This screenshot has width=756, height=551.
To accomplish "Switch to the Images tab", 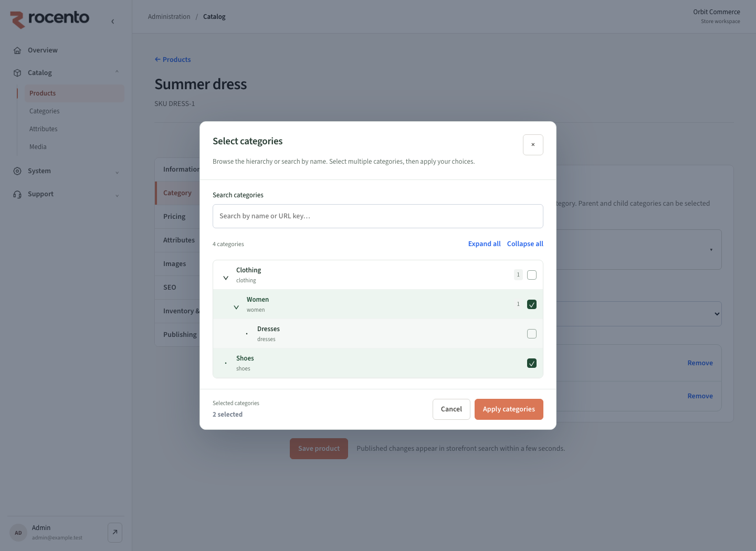I will [177, 264].
